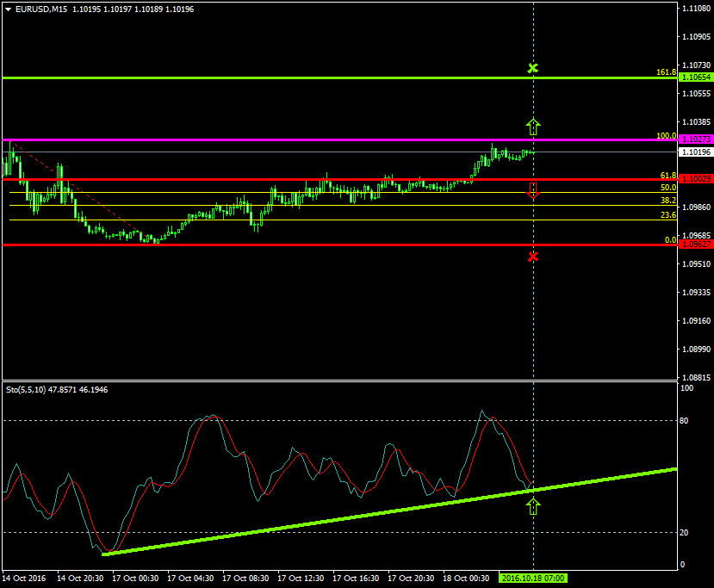The image size is (714, 588).
Task: Click the current price label 1.10196
Action: click(695, 152)
